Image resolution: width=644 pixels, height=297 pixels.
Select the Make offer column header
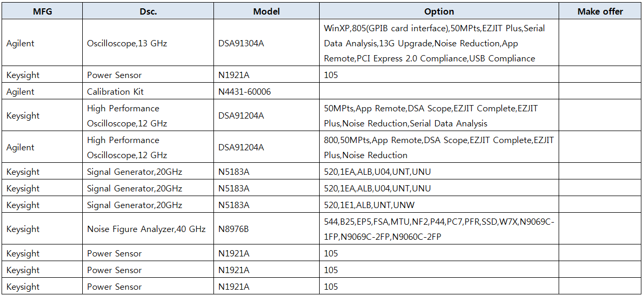click(600, 11)
